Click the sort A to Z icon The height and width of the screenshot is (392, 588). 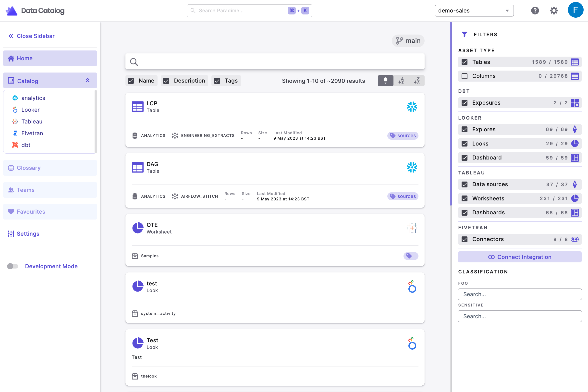(401, 81)
